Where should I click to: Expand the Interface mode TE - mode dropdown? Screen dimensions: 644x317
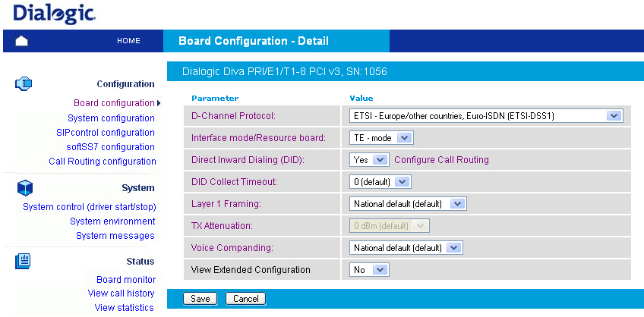point(381,138)
